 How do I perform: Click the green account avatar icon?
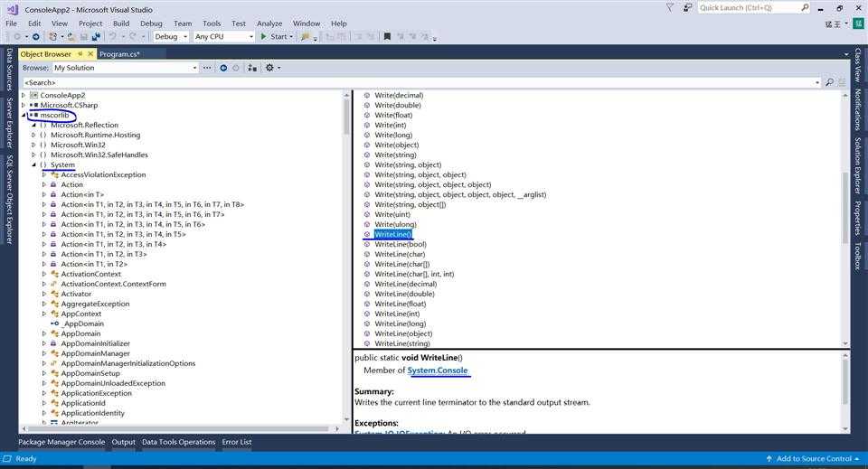pyautogui.click(x=859, y=23)
